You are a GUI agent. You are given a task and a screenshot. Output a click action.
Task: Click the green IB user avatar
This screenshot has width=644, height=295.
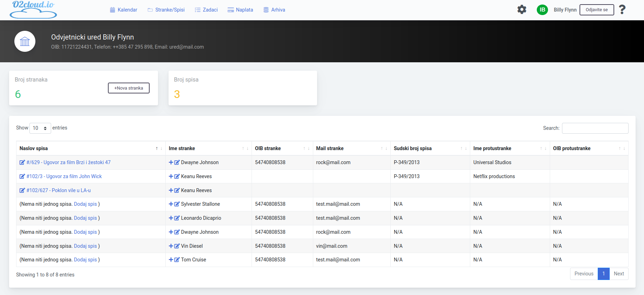pyautogui.click(x=542, y=10)
